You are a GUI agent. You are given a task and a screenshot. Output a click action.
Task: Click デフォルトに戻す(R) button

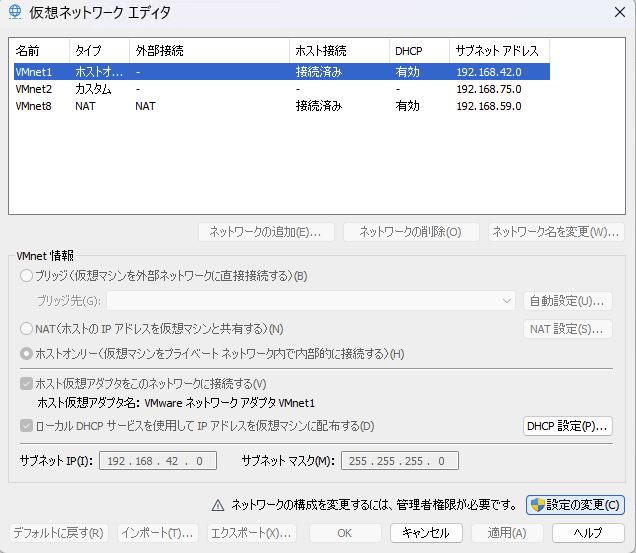point(59,533)
